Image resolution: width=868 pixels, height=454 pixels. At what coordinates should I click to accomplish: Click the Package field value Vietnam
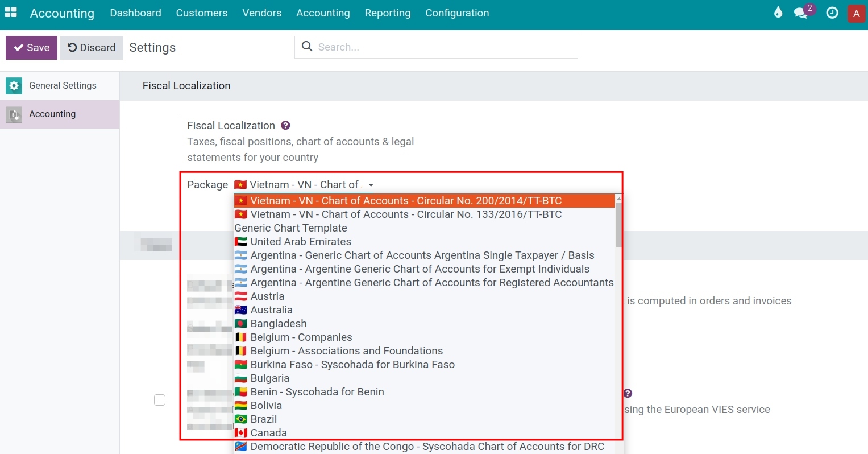(x=304, y=185)
